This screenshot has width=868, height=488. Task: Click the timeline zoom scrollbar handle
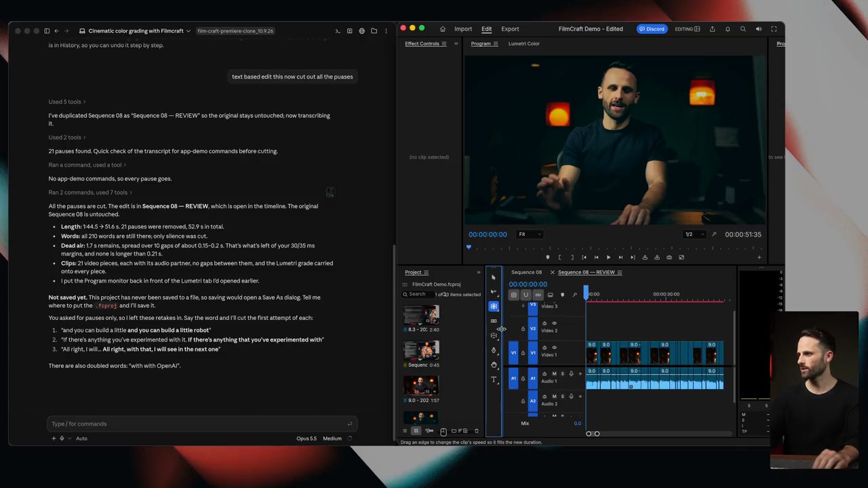tap(593, 434)
